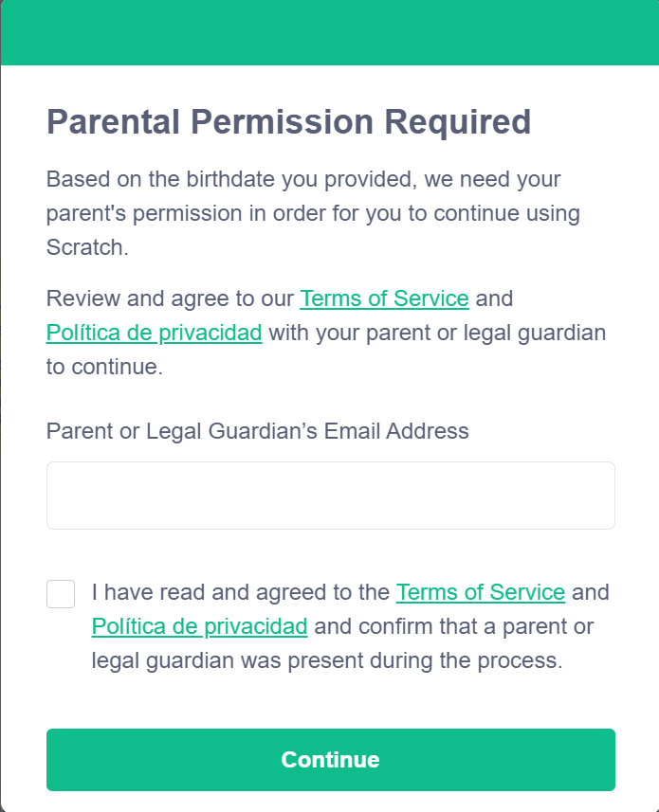The image size is (659, 812).
Task: Click the "and confirm that a parent or" text
Action: [x=453, y=626]
